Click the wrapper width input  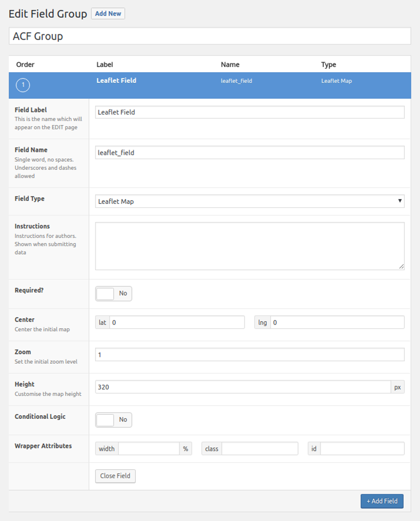149,449
